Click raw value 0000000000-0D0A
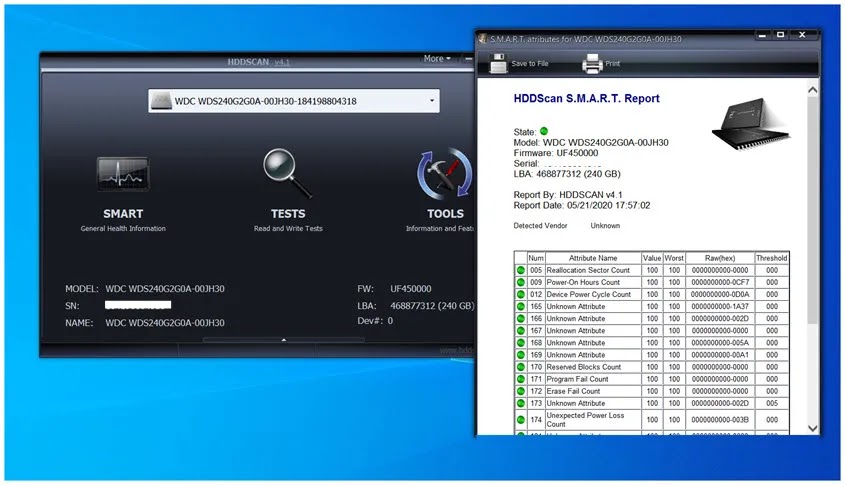Screen dimensions: 845x485 pyautogui.click(x=720, y=294)
